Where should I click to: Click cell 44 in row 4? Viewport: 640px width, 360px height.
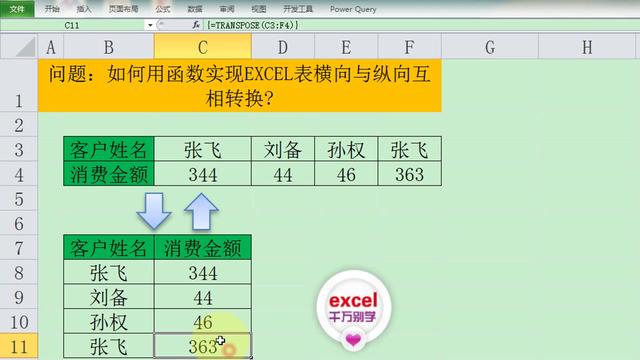point(283,174)
